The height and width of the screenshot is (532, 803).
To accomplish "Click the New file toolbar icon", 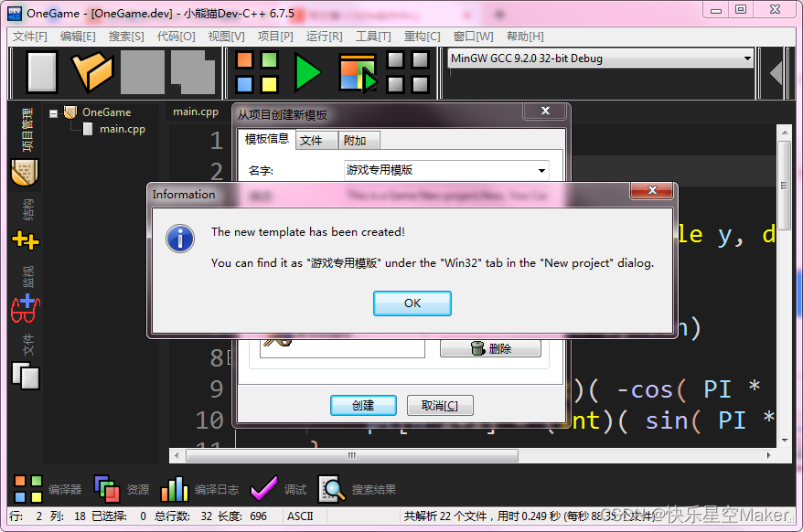I will 42,72.
